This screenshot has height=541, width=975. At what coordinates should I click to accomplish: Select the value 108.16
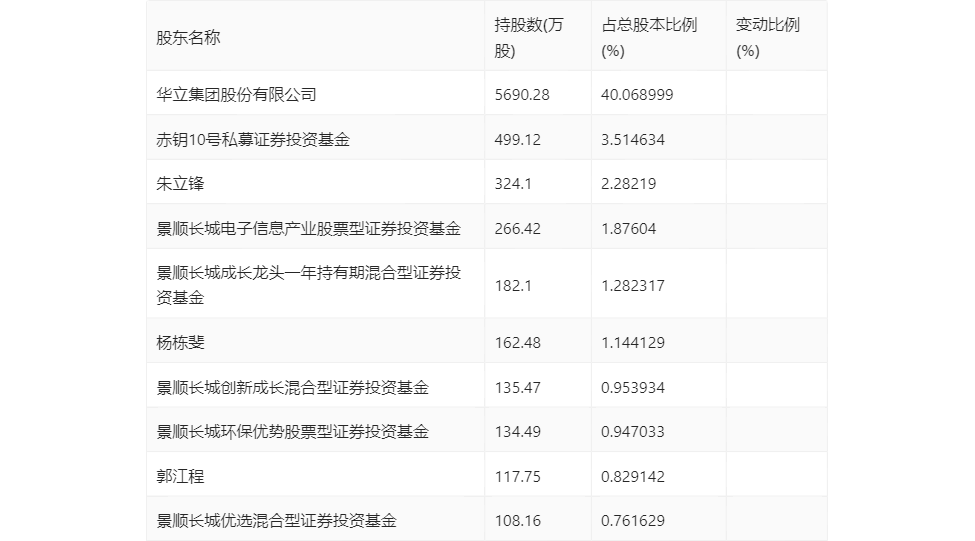pos(518,520)
